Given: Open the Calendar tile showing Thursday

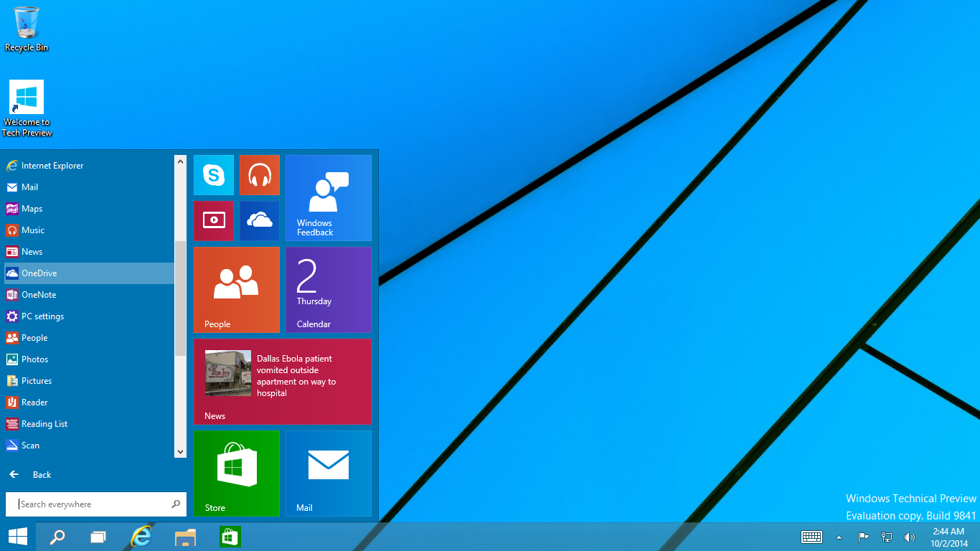Looking at the screenshot, I should point(329,290).
